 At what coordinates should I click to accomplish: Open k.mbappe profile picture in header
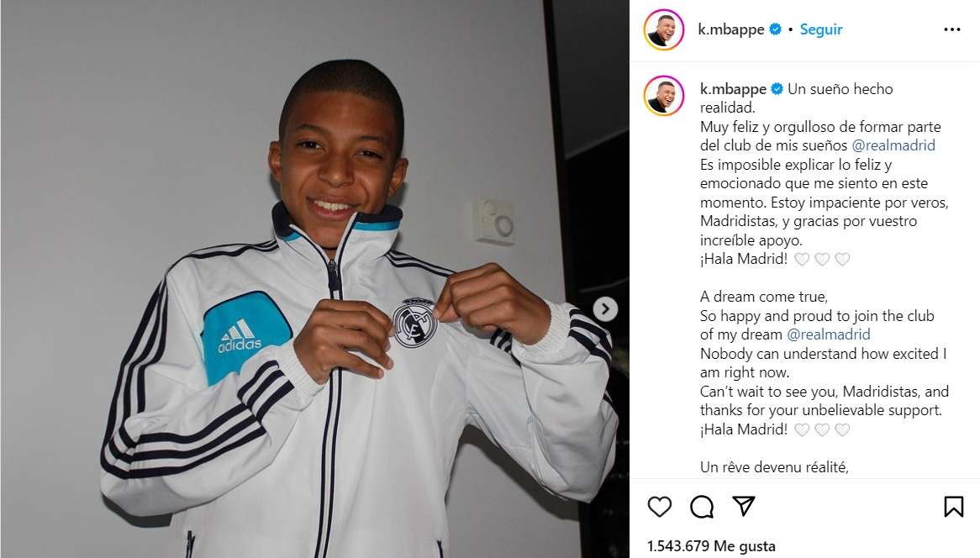(x=664, y=29)
